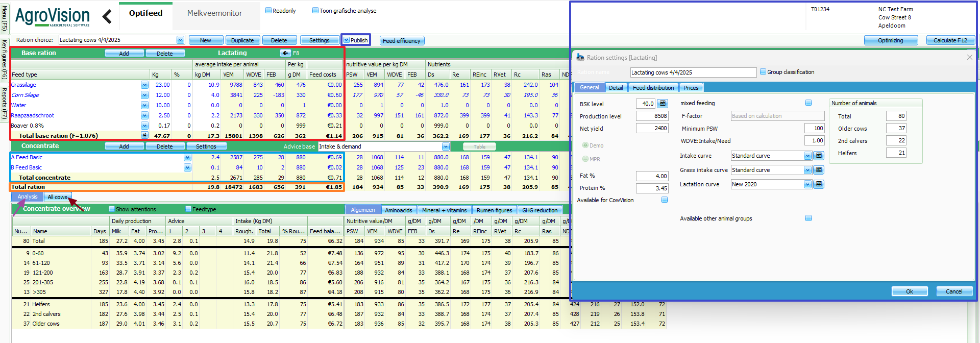Image resolution: width=980 pixels, height=343 pixels.
Task: Open the Key figures (F6) side tab
Action: pyautogui.click(x=4, y=59)
